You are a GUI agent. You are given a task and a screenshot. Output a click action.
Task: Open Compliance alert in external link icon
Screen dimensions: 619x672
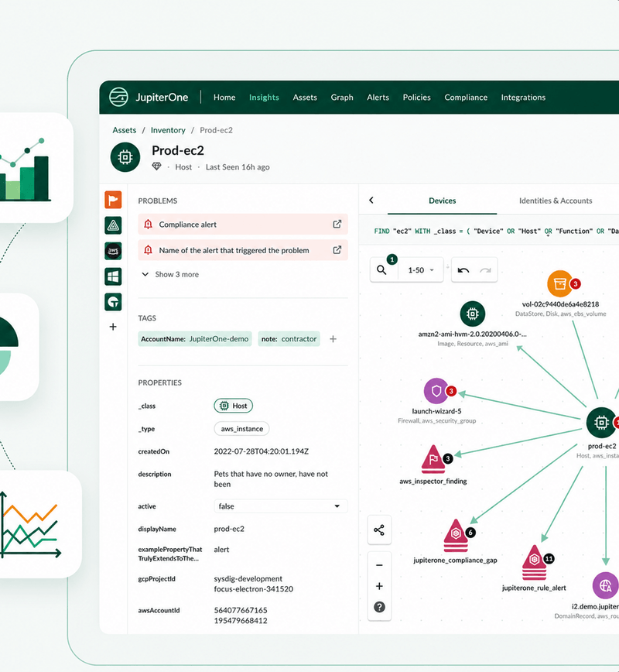(337, 225)
